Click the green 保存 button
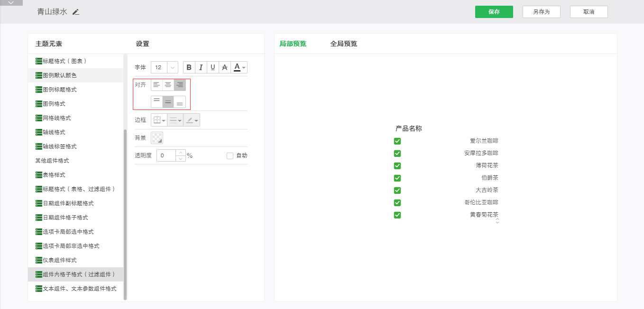The width and height of the screenshot is (644, 309). click(494, 12)
